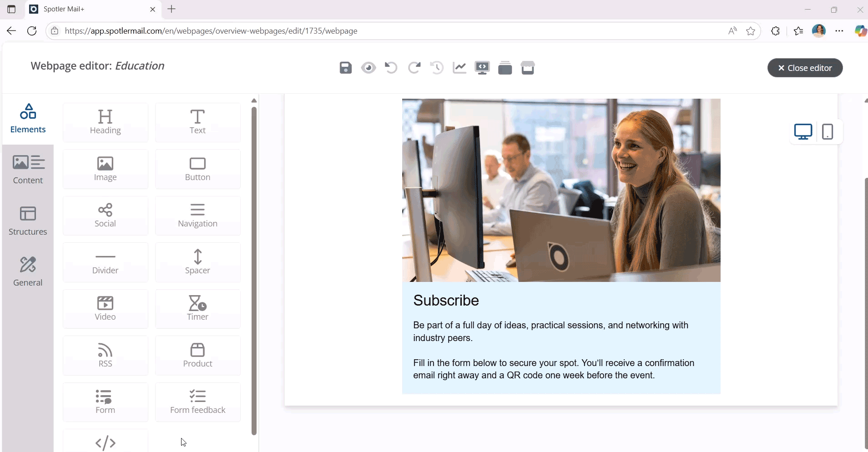Switch to desktop preview mode
868x452 pixels.
point(803,131)
